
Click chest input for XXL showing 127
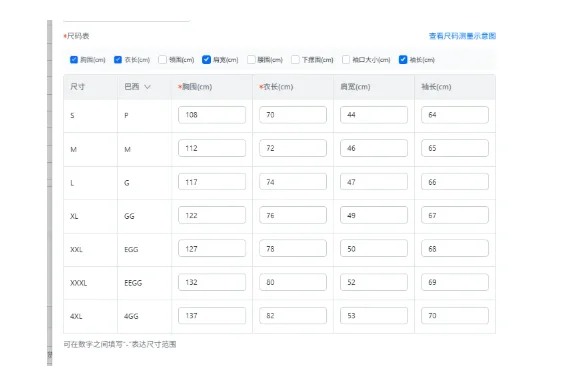(x=212, y=248)
